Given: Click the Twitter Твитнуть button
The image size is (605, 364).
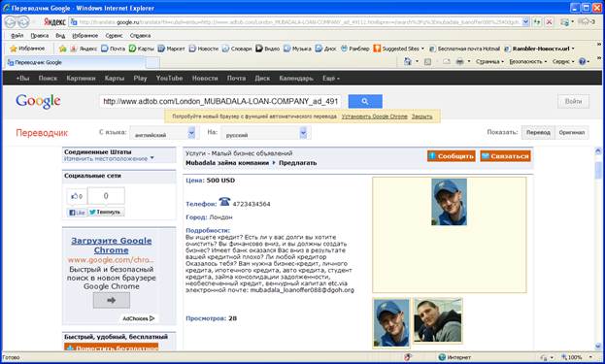Looking at the screenshot, I should pos(106,212).
